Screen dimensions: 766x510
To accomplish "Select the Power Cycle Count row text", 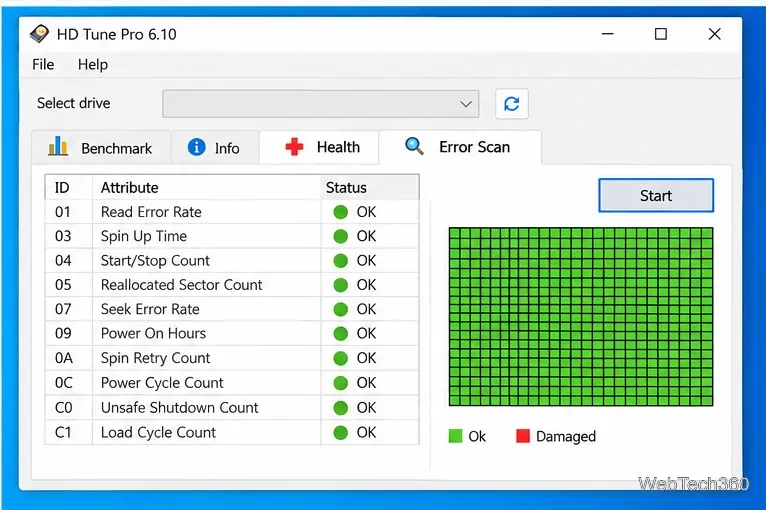I will 162,383.
